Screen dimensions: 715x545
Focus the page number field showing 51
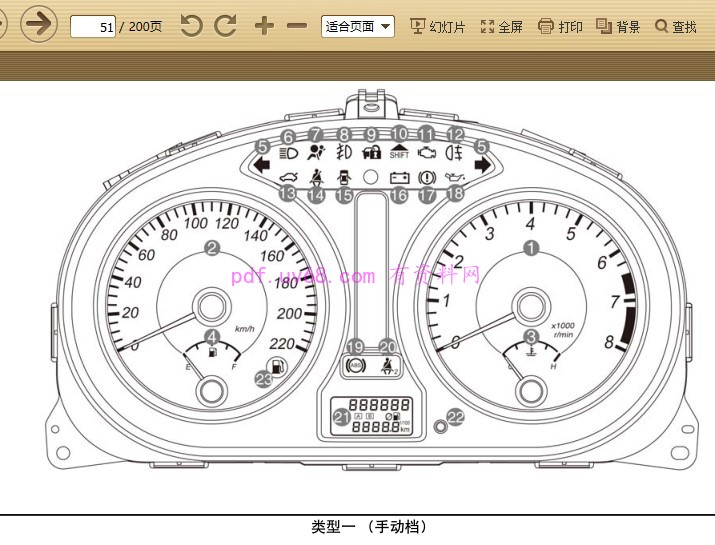point(94,27)
